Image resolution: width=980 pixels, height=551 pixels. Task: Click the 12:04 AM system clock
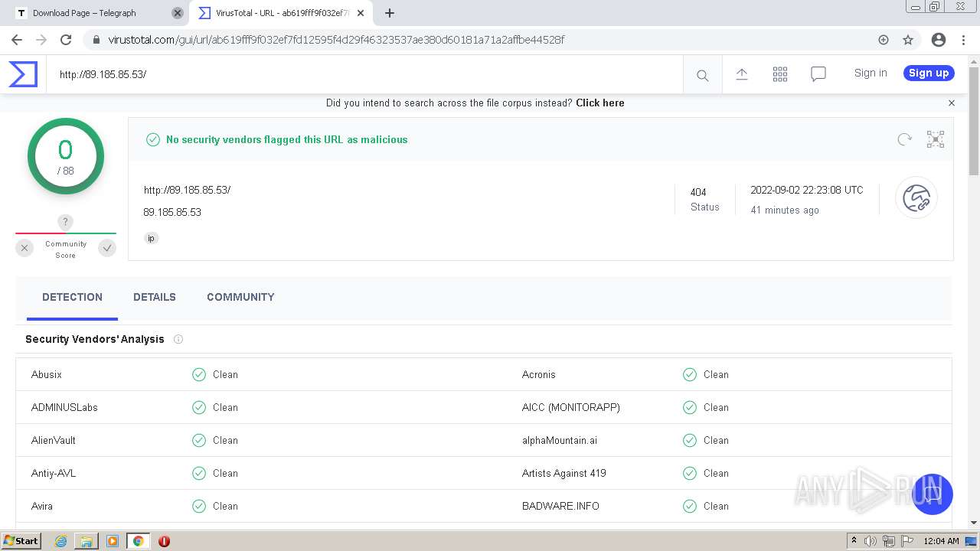(941, 541)
